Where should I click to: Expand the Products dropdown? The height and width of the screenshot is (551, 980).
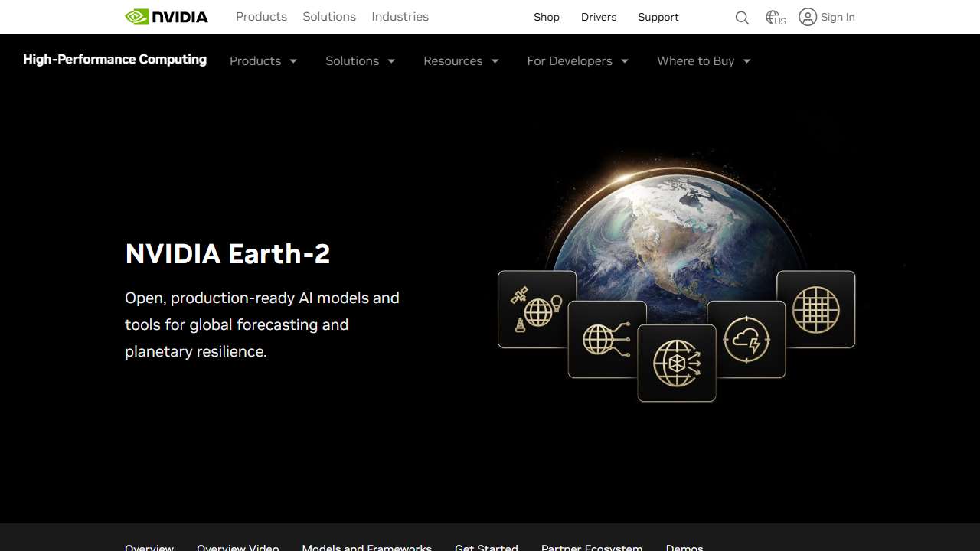(263, 60)
